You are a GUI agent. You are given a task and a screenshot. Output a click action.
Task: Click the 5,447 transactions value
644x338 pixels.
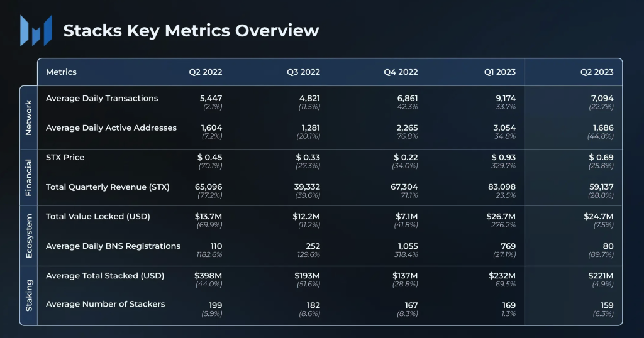click(x=211, y=99)
